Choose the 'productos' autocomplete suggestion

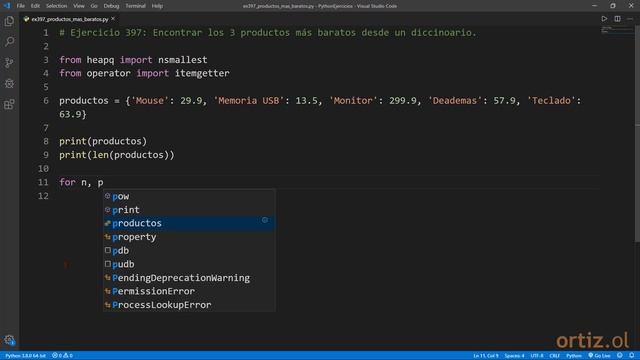click(x=189, y=223)
